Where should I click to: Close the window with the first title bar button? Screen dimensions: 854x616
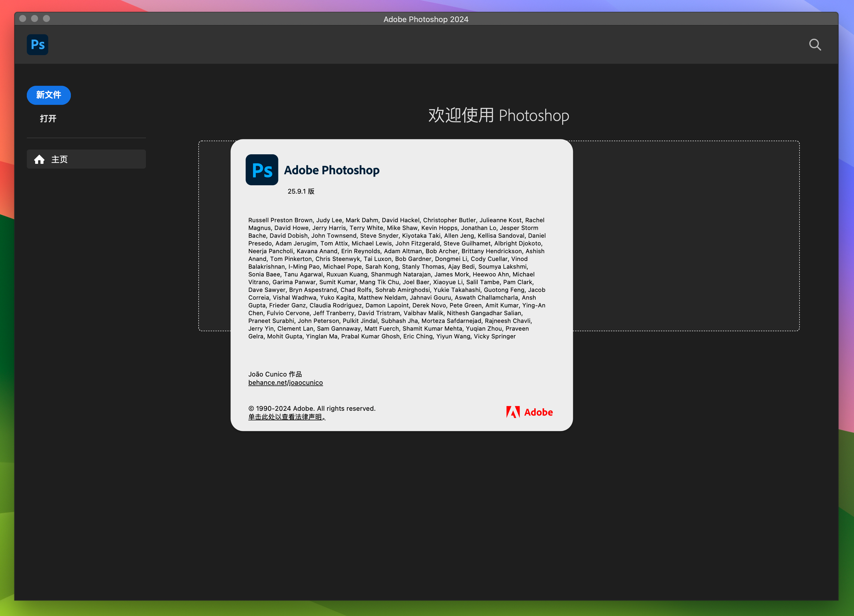coord(23,18)
